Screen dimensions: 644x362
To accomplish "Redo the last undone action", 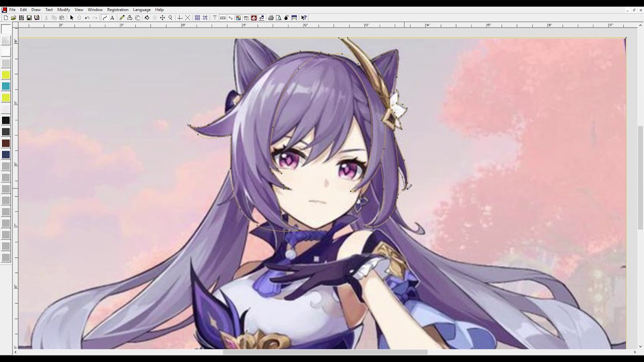I will click(x=95, y=18).
